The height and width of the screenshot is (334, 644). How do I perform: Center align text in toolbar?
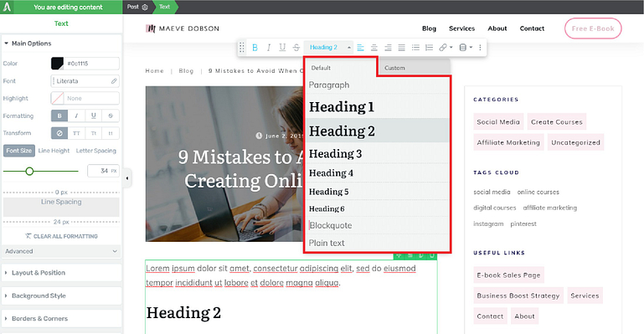click(374, 48)
